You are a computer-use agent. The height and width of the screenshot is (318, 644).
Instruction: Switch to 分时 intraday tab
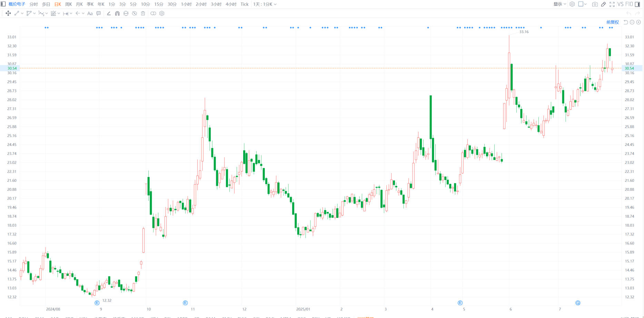point(33,4)
